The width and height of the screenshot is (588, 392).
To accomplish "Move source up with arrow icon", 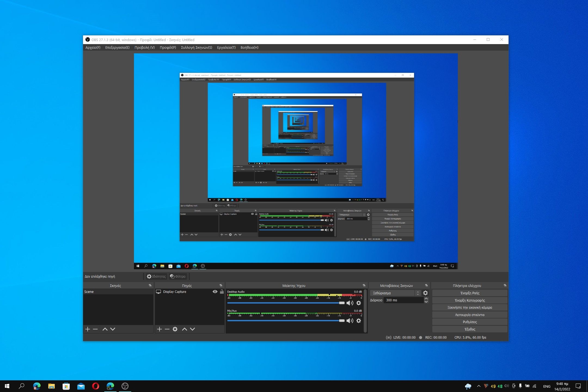I will 184,329.
